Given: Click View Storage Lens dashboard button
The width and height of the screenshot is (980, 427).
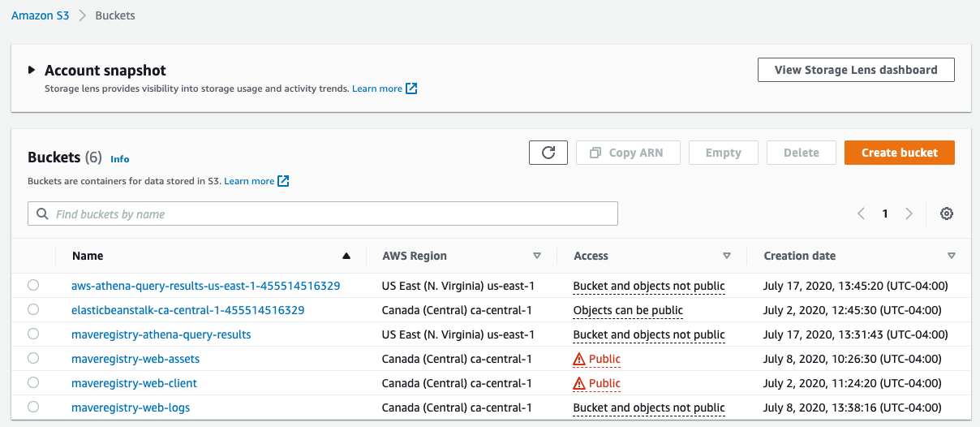Looking at the screenshot, I should 856,70.
